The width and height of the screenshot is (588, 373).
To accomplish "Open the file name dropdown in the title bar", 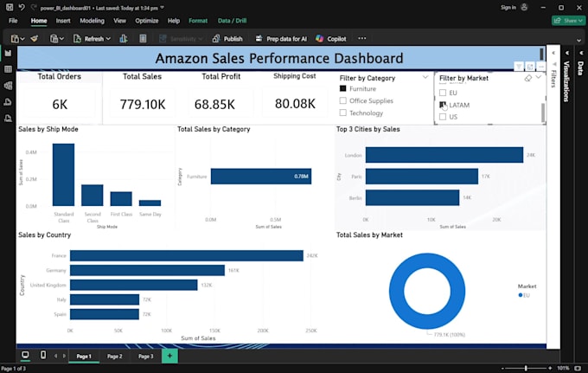I will tap(162, 8).
